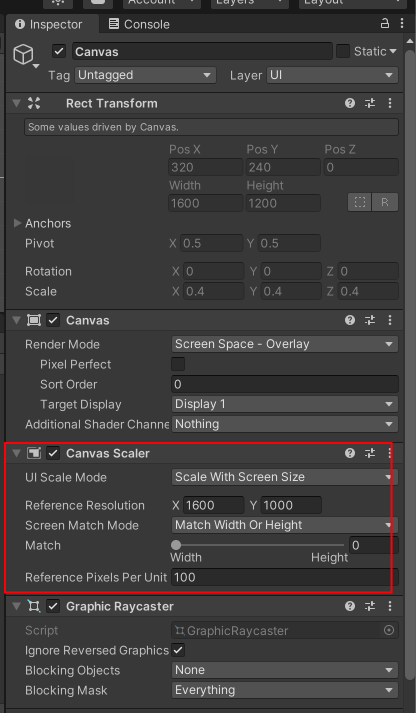This screenshot has width=416, height=713.
Task: Disable the Canvas Scaler component checkbox
Action: pos(53,453)
